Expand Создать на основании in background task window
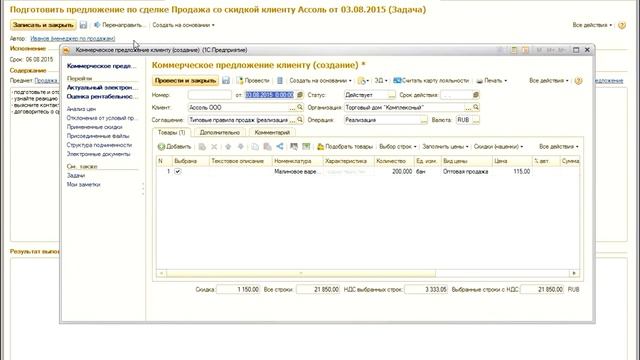Image resolution: width=640 pixels, height=360 pixels. coord(183,25)
